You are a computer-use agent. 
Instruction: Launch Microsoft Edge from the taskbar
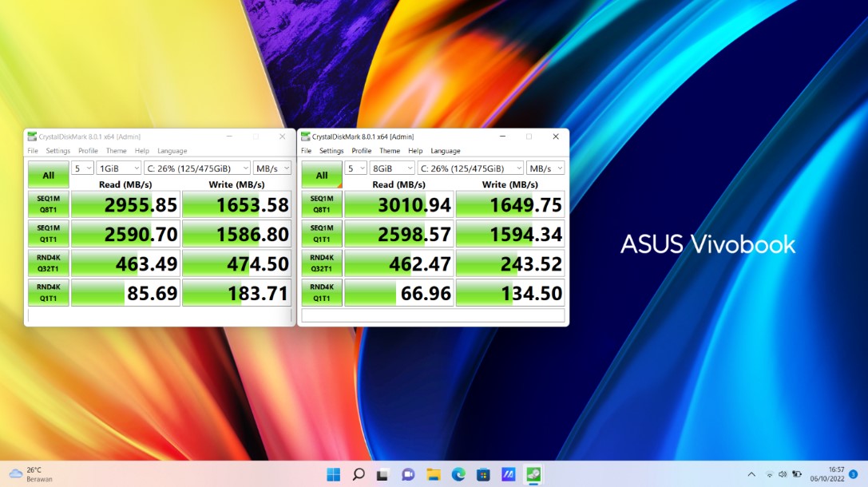point(458,474)
